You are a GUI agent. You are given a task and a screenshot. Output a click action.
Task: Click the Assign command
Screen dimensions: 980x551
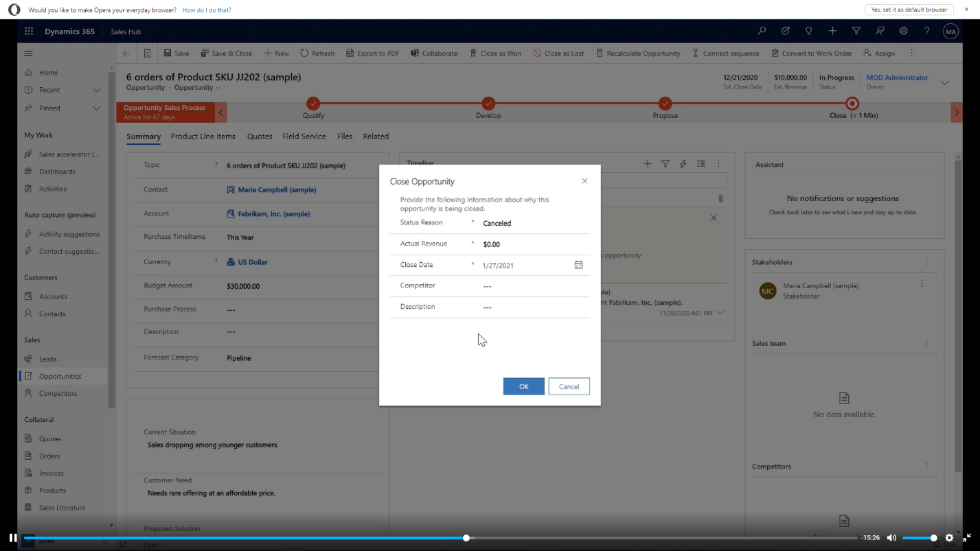click(879, 54)
